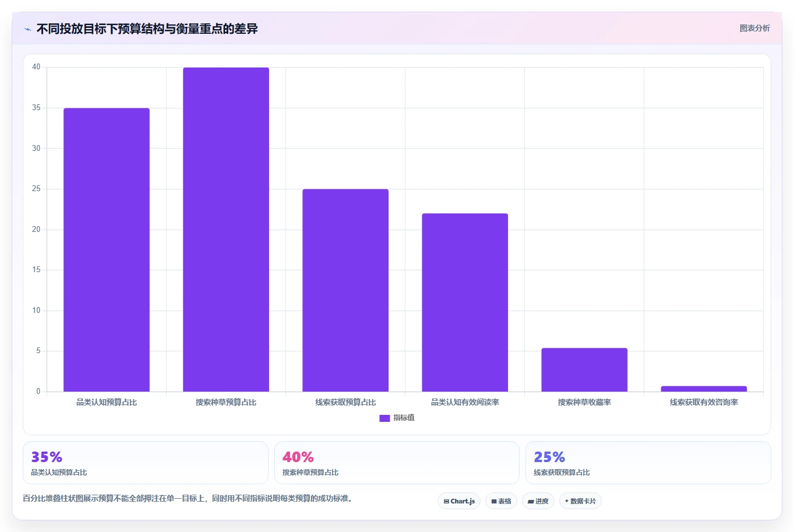
Task: Click the 搜索种草预算占比 bar in the chart
Action: (226, 230)
